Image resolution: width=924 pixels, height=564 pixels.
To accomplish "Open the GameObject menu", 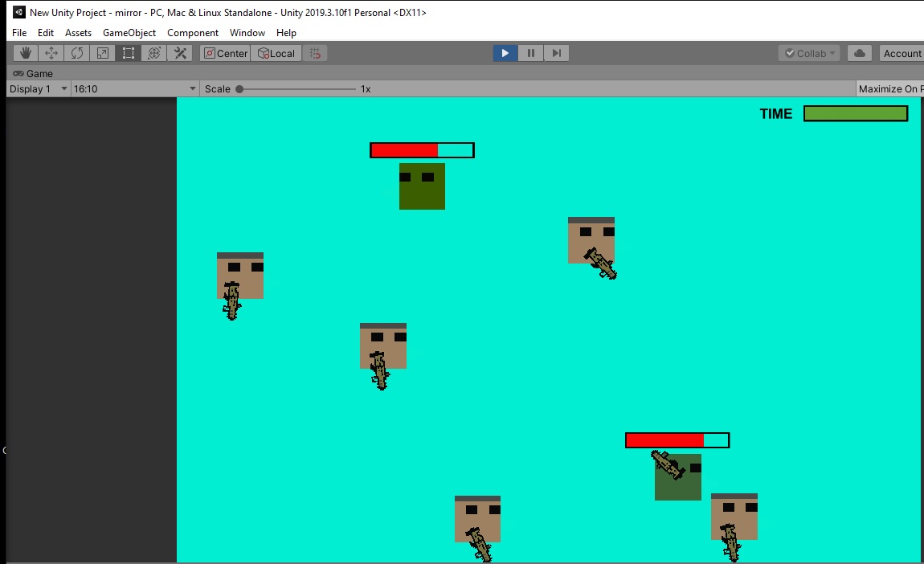I will tap(129, 32).
